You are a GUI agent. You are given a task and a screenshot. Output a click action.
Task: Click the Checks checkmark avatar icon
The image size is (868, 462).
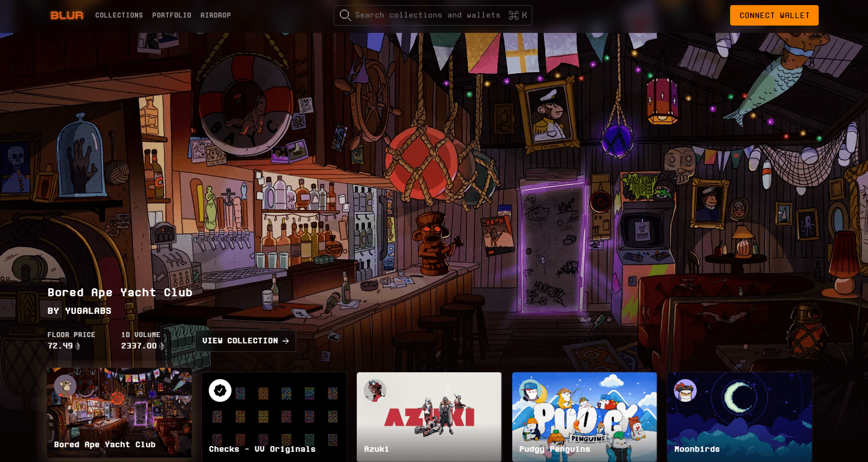pyautogui.click(x=220, y=390)
